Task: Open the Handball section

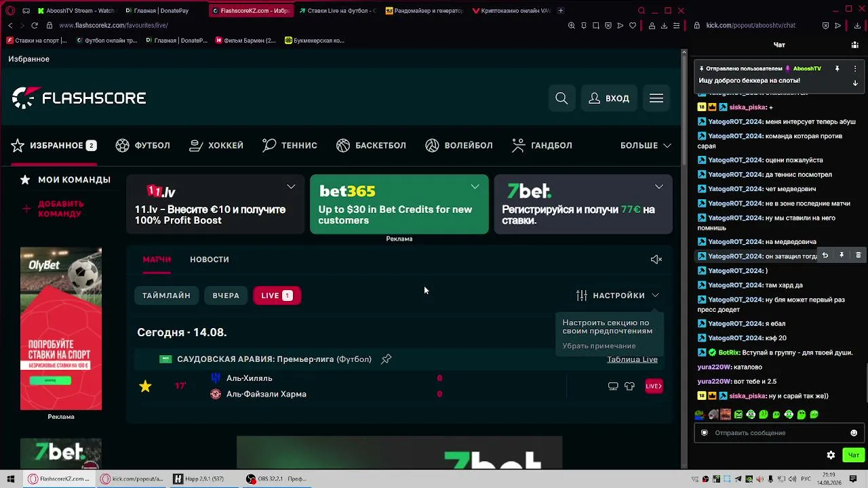Action: pos(542,146)
